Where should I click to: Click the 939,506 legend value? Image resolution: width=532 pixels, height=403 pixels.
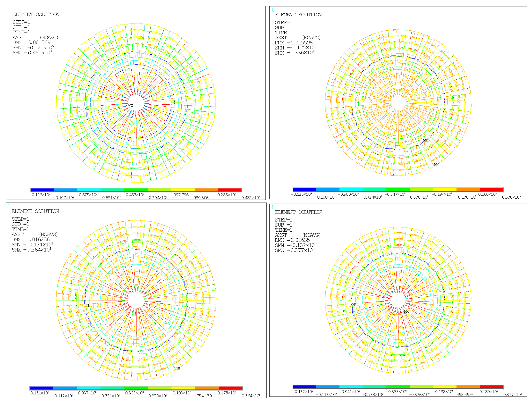click(x=201, y=198)
